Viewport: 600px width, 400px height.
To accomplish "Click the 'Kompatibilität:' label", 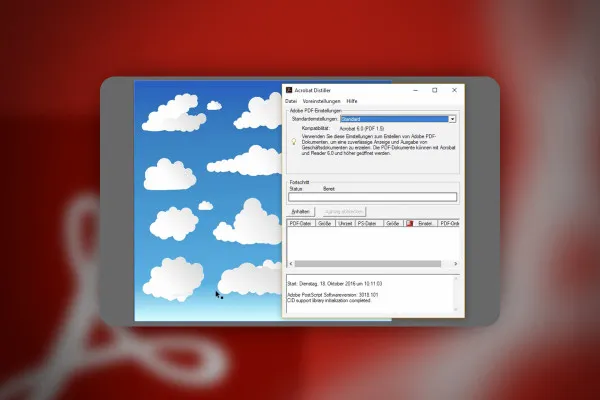I will [x=315, y=128].
